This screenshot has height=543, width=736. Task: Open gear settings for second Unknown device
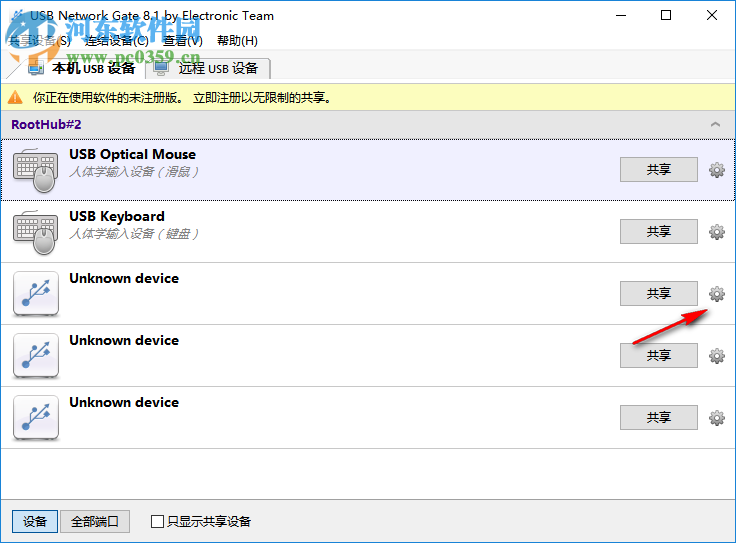[716, 355]
